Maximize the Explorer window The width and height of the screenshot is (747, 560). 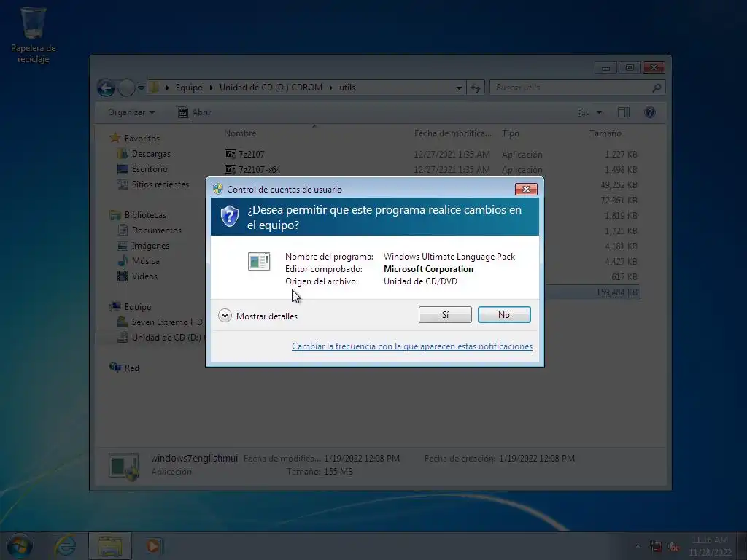pos(630,68)
